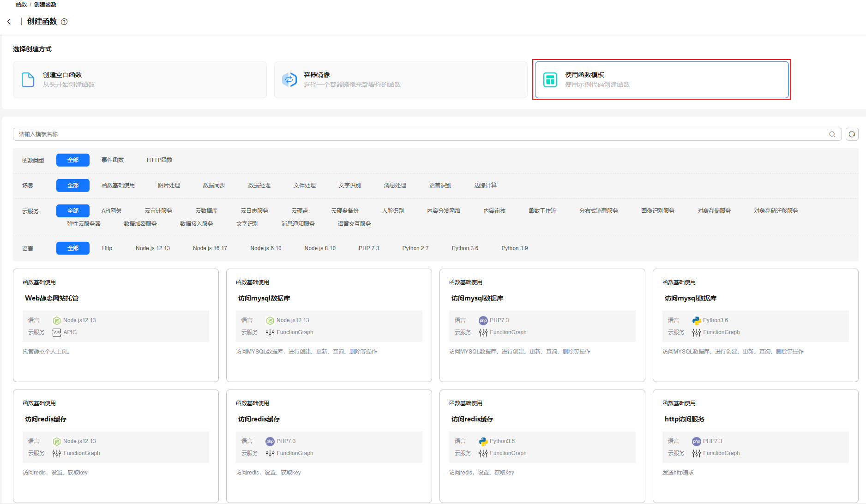Open the Web静态网站托管 template card
866x504 pixels.
(115, 325)
